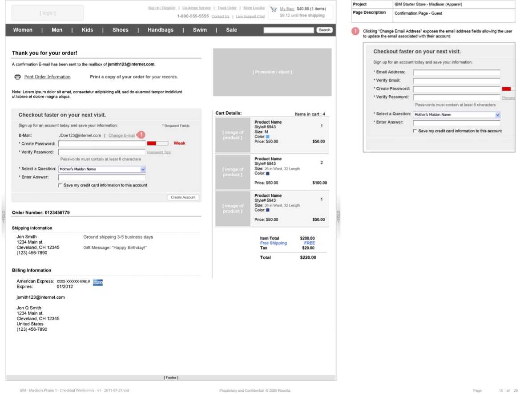
Task: Open the My Bag link
Action: 287,9
